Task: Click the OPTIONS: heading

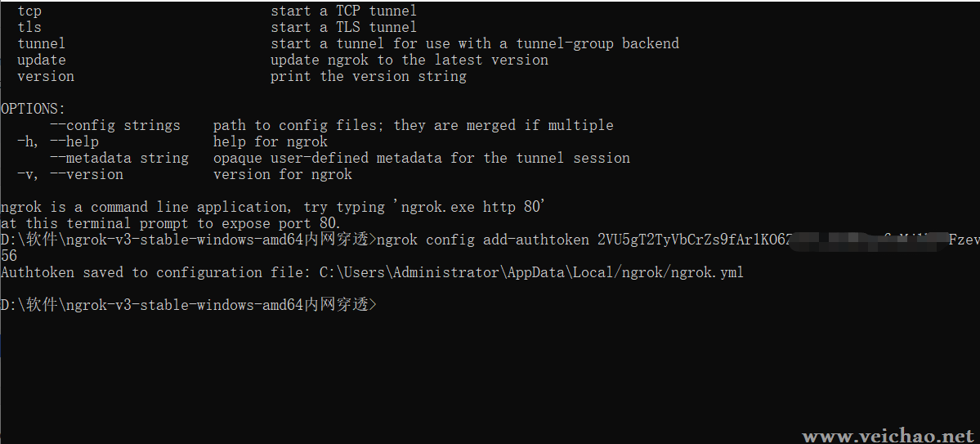Action: [x=34, y=109]
